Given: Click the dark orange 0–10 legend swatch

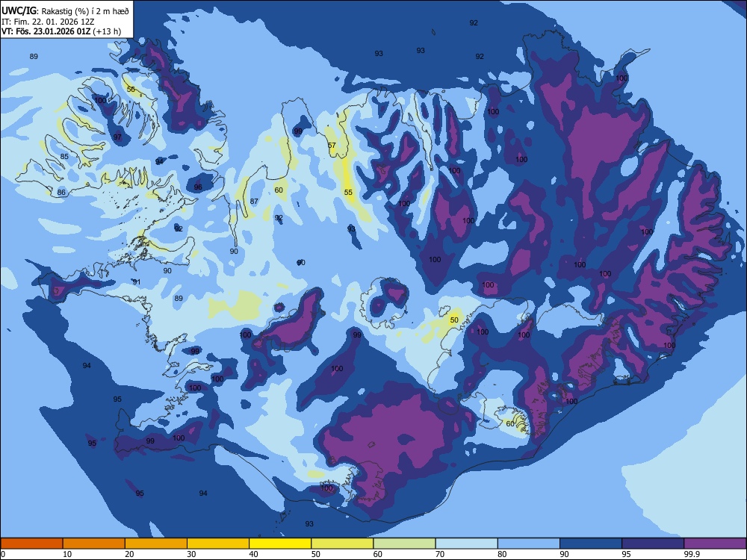Looking at the screenshot, I should [x=32, y=544].
